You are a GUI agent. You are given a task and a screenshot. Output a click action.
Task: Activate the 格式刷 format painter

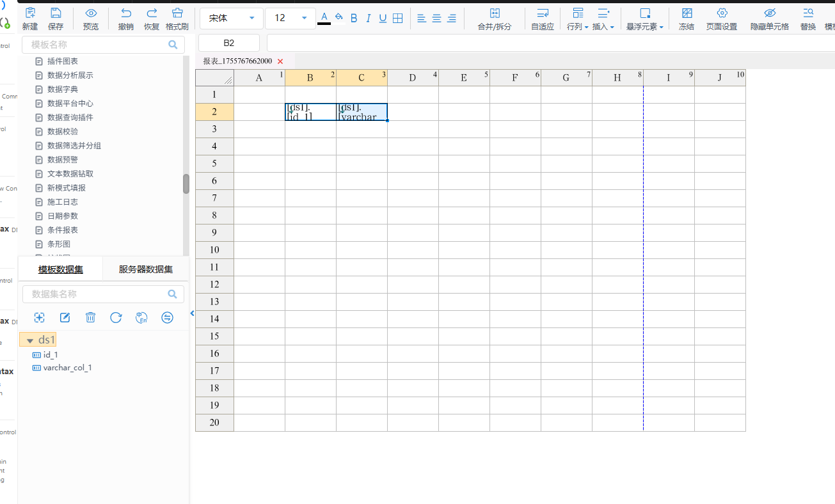pyautogui.click(x=177, y=13)
